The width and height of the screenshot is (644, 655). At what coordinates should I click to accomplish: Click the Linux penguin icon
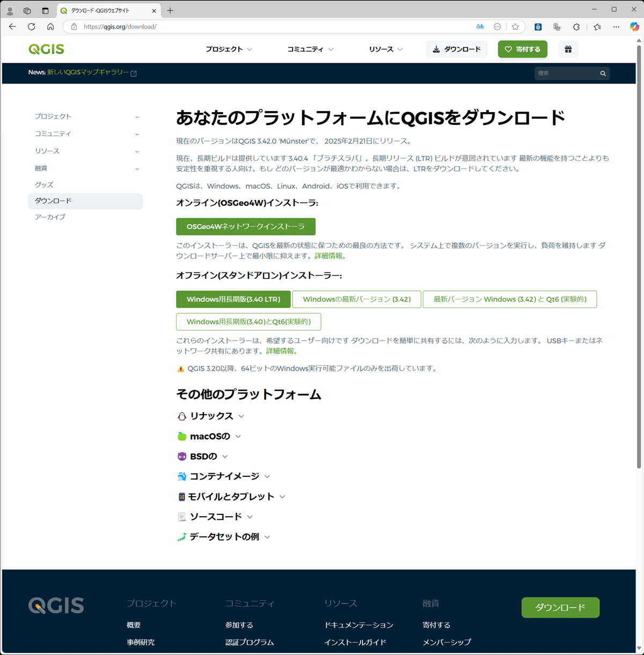click(182, 416)
